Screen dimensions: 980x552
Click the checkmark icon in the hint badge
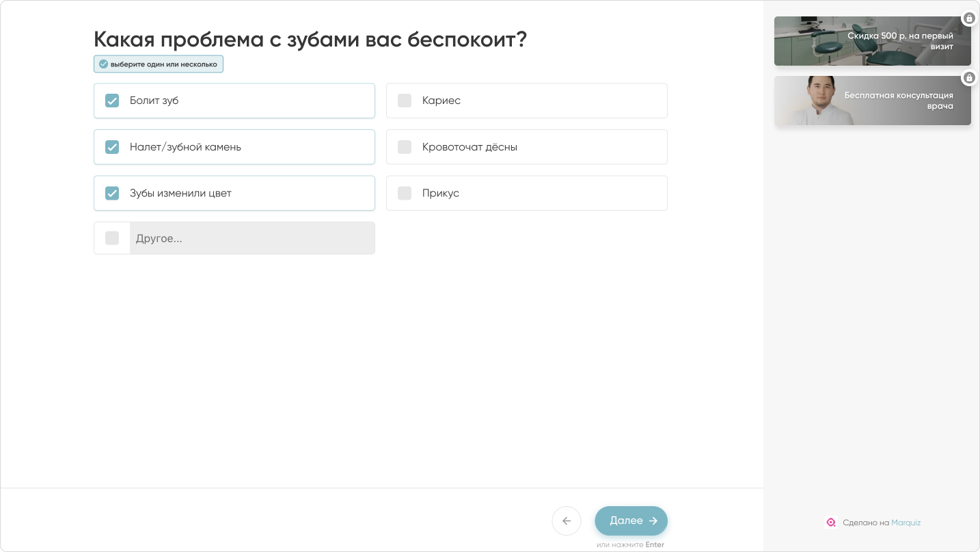click(103, 64)
